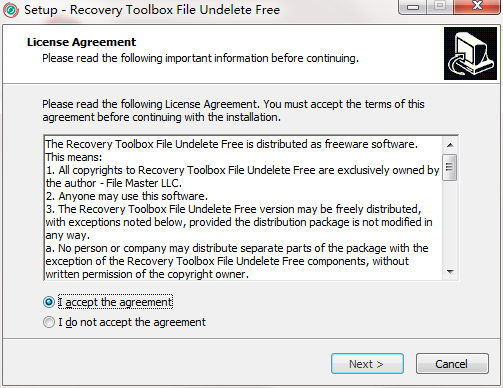The width and height of the screenshot is (503, 388).
Task: Click the 'I do not accept the agreement' label
Action: 132,322
